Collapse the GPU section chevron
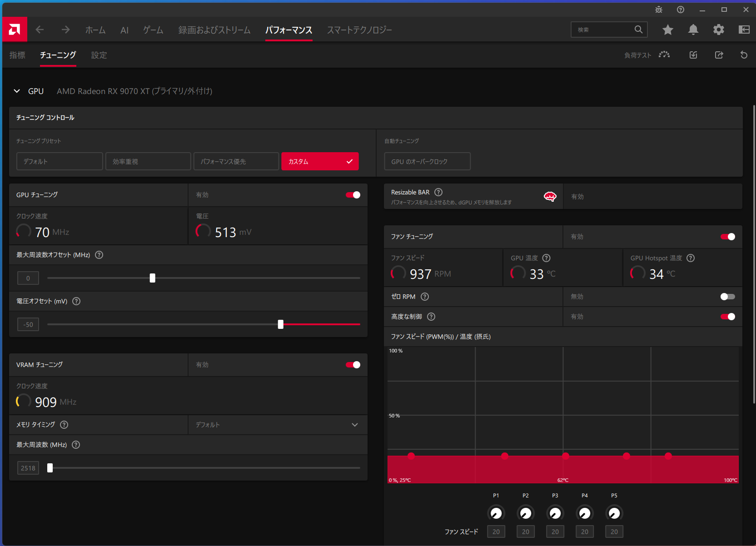Screen dimensions: 756x546 17,91
